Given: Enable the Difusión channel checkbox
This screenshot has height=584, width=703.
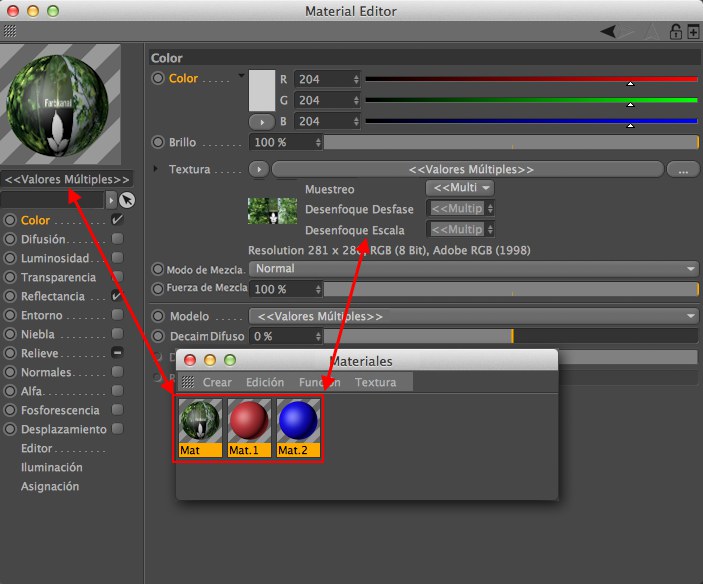Looking at the screenshot, I should tap(117, 239).
